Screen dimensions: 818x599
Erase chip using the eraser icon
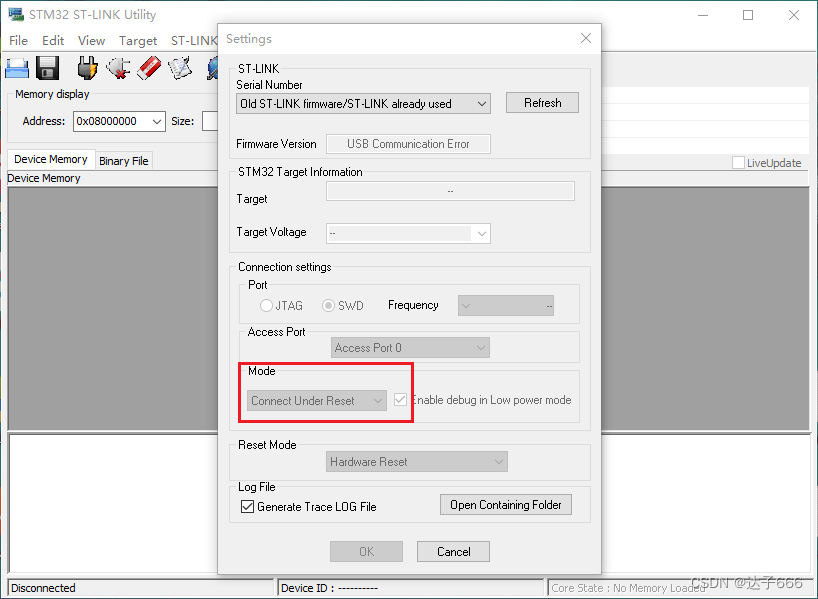(150, 67)
